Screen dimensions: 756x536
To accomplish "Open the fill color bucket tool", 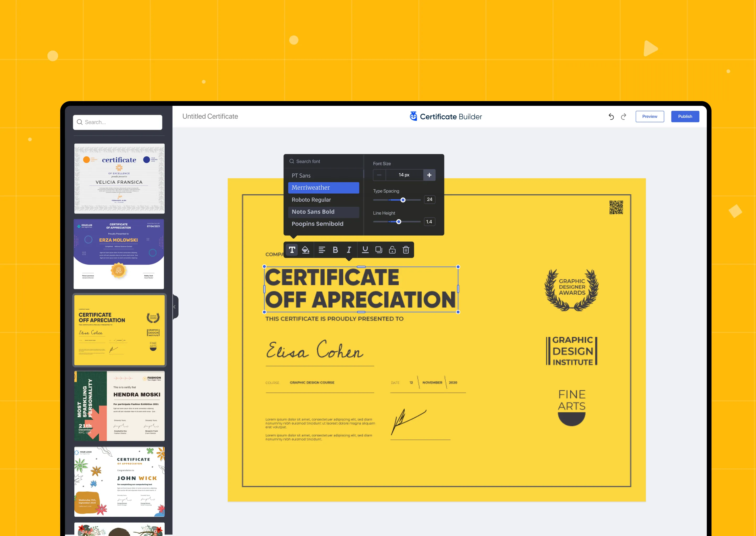I will pos(306,250).
